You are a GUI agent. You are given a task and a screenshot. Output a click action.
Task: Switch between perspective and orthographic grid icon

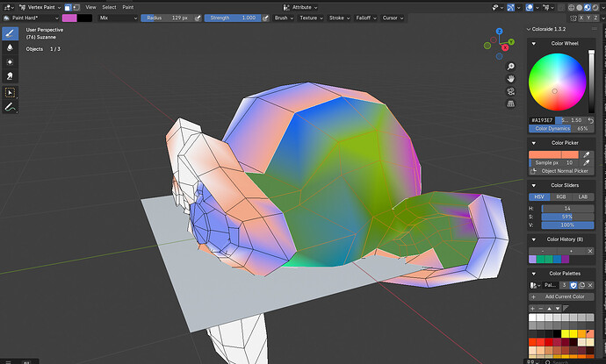pos(510,103)
